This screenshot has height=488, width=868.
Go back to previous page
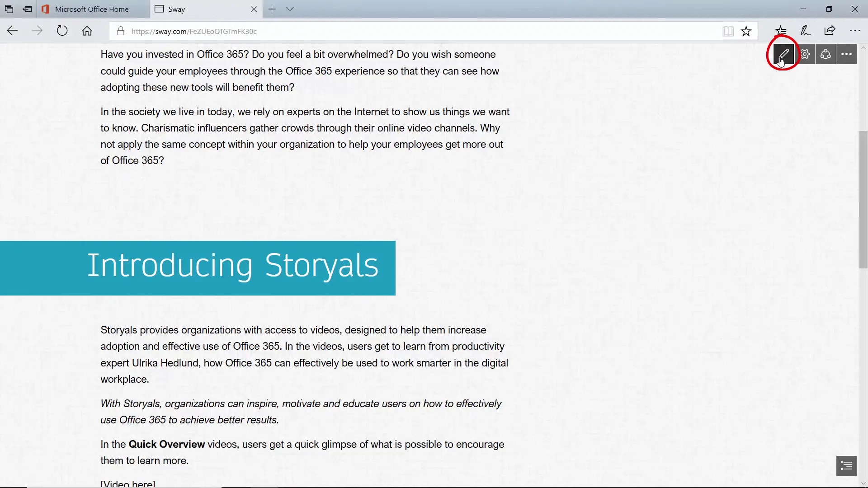(13, 31)
